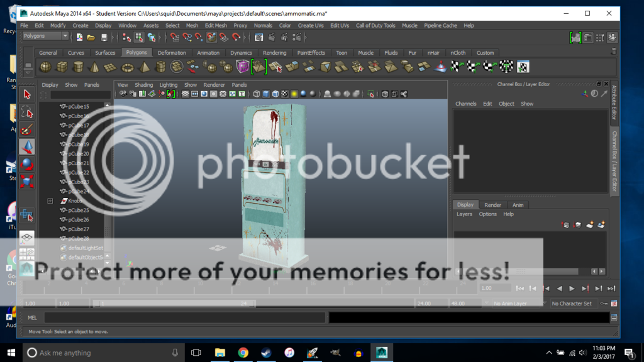The image size is (644, 362).
Task: Open the Mesh menu
Action: [x=192, y=25]
